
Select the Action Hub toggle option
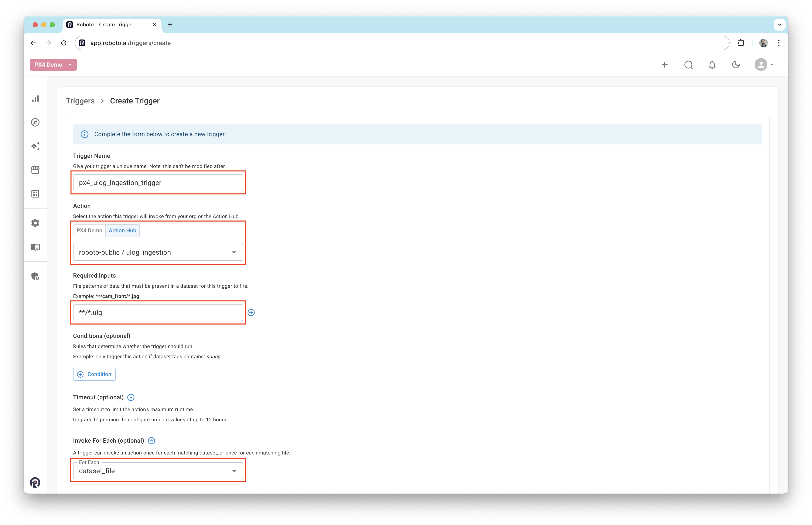[122, 230]
